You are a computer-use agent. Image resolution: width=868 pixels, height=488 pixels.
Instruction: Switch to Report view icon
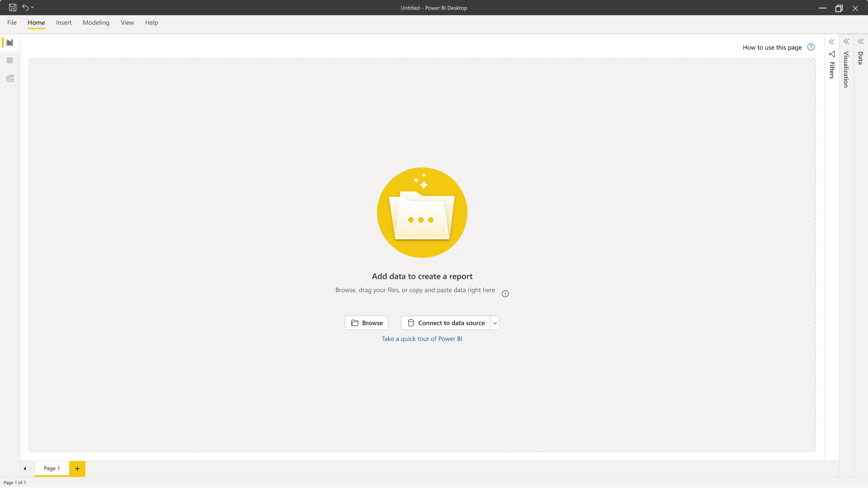(10, 42)
